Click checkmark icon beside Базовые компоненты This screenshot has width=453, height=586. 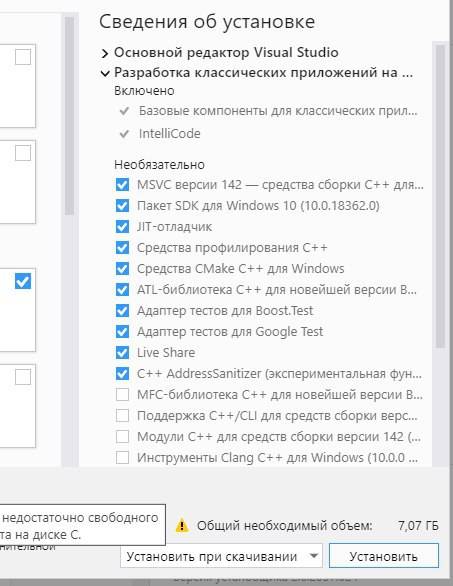pos(124,111)
